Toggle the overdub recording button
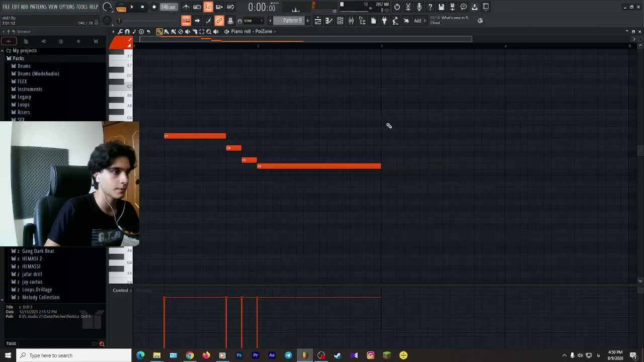 tap(219, 7)
